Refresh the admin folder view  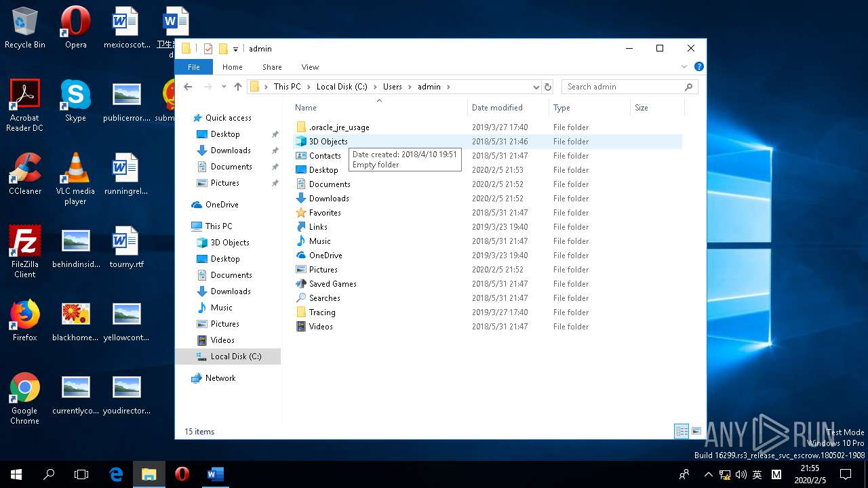click(548, 87)
